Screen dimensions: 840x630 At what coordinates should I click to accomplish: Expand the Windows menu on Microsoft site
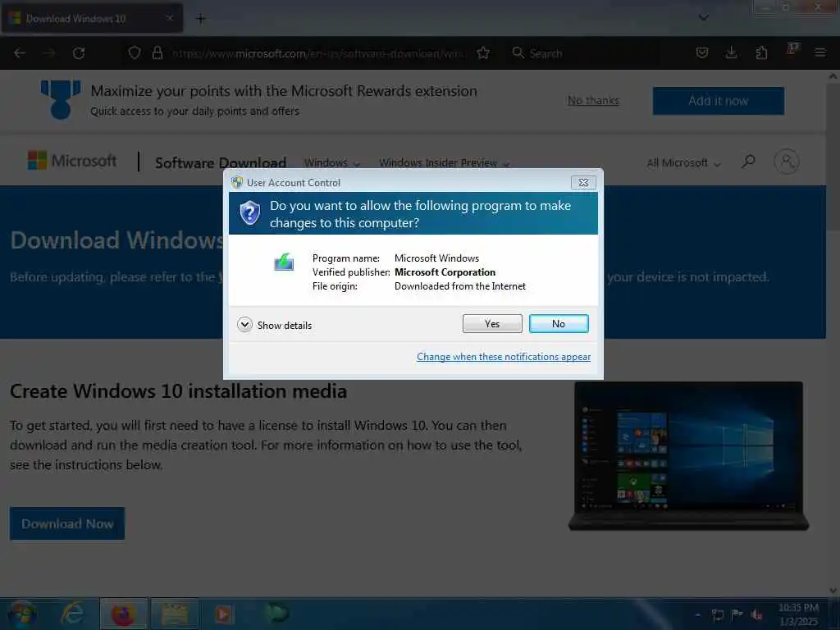coord(331,163)
